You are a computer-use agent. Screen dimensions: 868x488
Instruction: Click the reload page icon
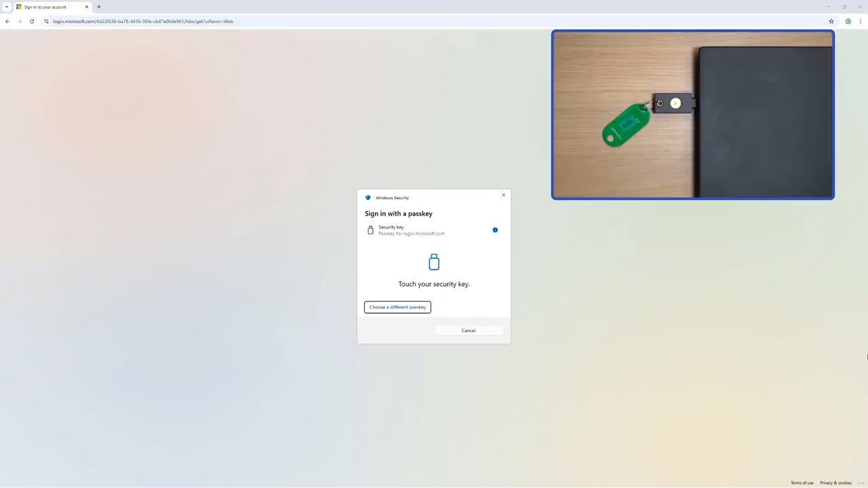pos(32,21)
